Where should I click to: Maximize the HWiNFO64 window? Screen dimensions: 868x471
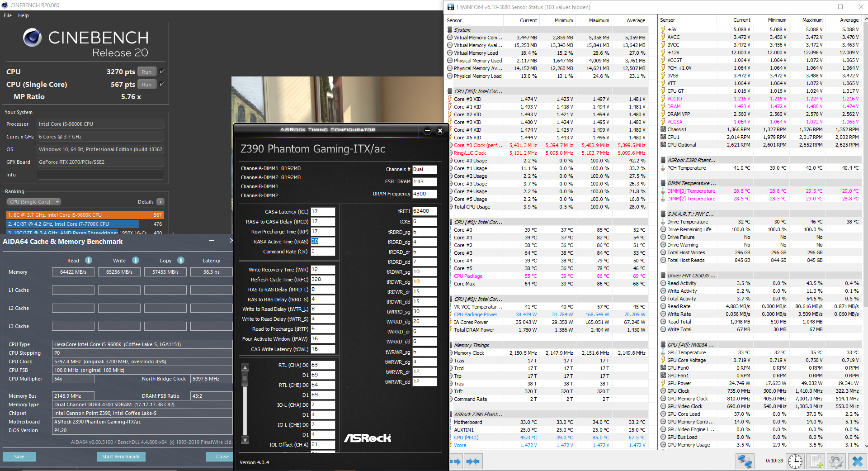840,7
